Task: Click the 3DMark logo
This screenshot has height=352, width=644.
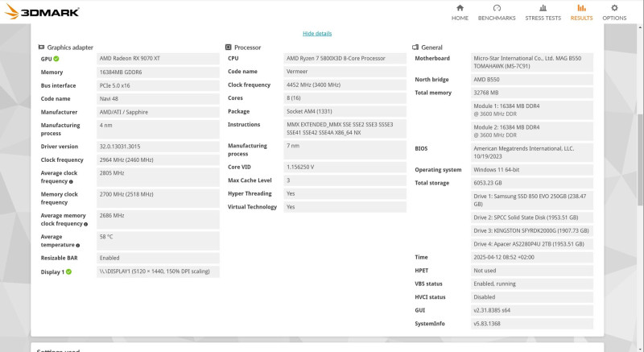Action: point(42,11)
